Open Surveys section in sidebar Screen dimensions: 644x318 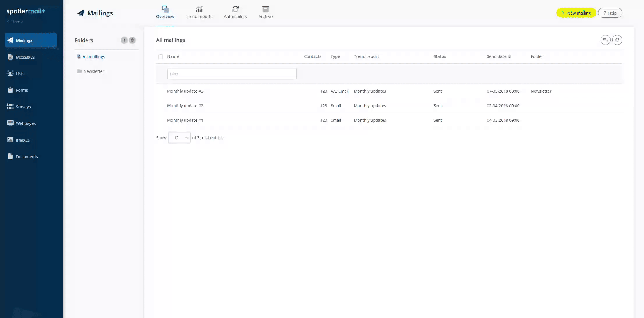(x=23, y=107)
